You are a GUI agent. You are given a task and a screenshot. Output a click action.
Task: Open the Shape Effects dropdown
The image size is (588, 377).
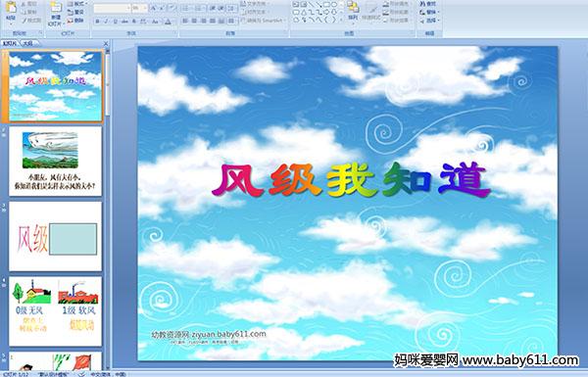click(x=398, y=21)
